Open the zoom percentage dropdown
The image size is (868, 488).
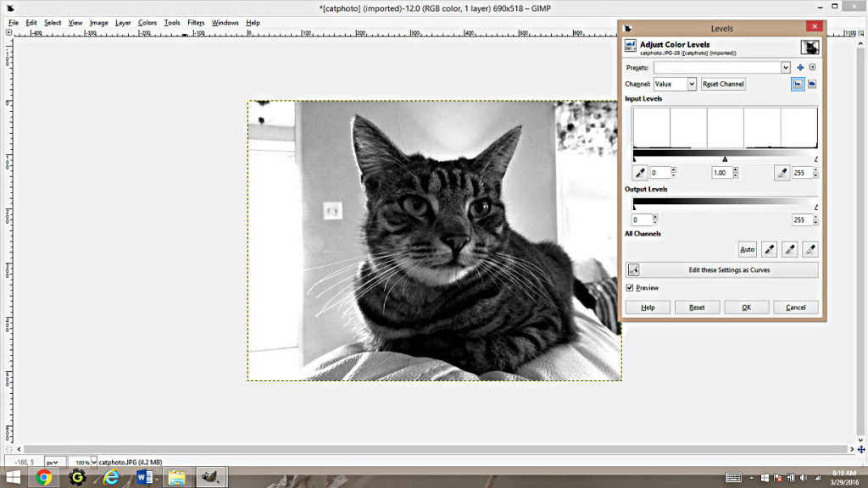(x=93, y=462)
